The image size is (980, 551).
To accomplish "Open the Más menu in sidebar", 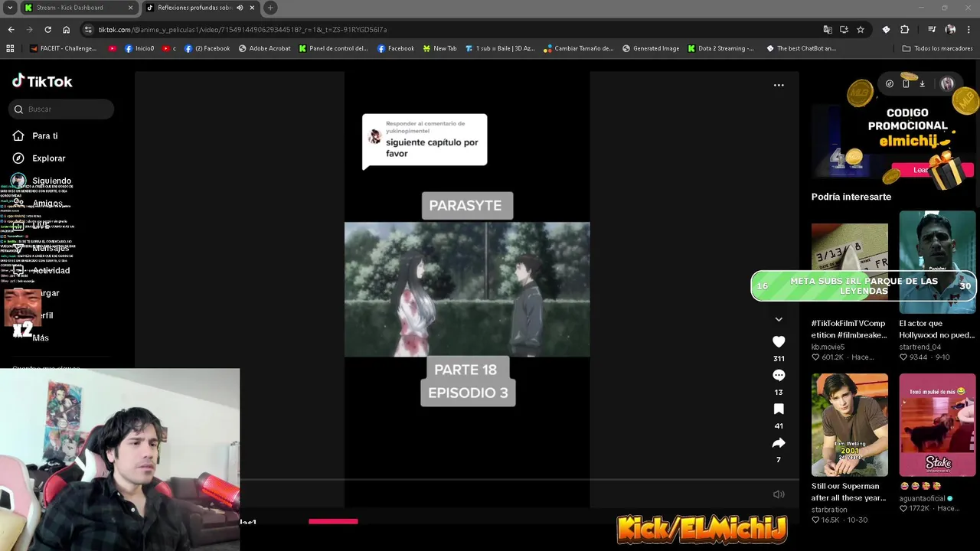I will (x=41, y=337).
